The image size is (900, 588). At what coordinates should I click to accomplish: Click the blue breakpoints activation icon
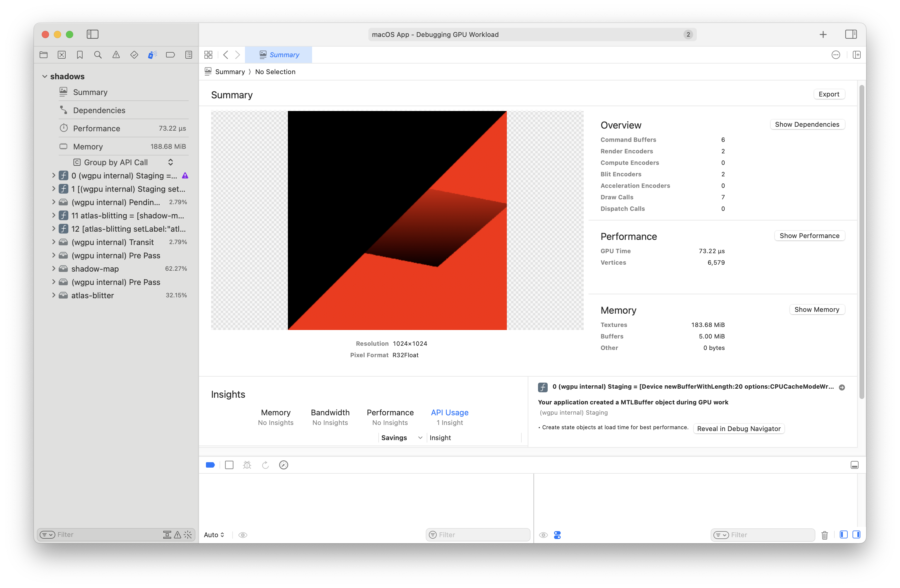coord(210,465)
